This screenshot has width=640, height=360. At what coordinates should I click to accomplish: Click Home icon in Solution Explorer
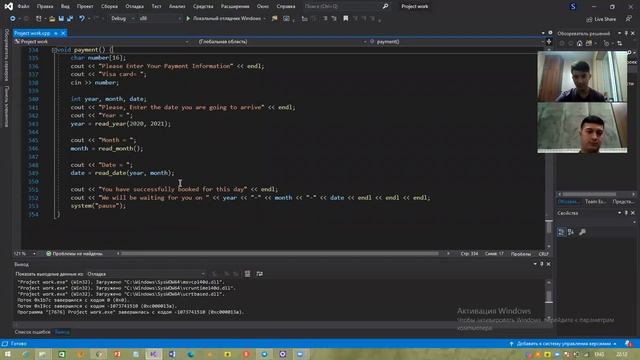tap(580, 43)
